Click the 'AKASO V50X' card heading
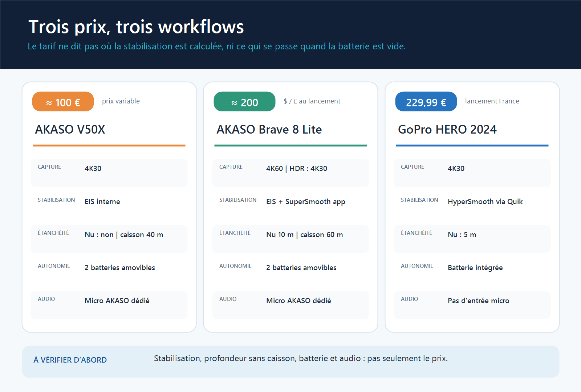Screen dimensions: 581x392 pos(70,130)
